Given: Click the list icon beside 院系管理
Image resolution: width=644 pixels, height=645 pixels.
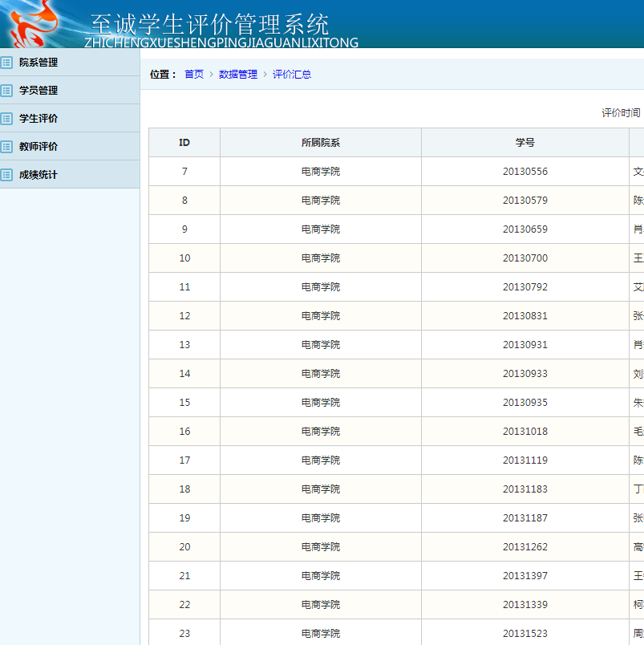Looking at the screenshot, I should 6,63.
